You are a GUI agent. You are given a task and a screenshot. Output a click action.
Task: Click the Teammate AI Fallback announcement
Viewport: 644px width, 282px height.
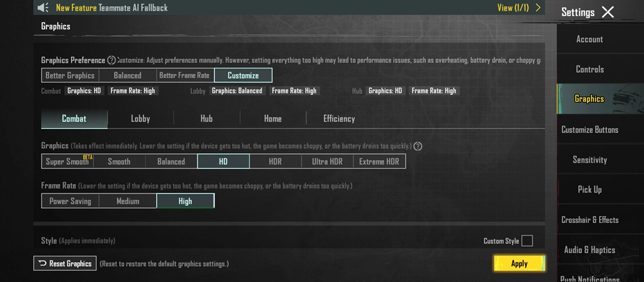pos(133,8)
